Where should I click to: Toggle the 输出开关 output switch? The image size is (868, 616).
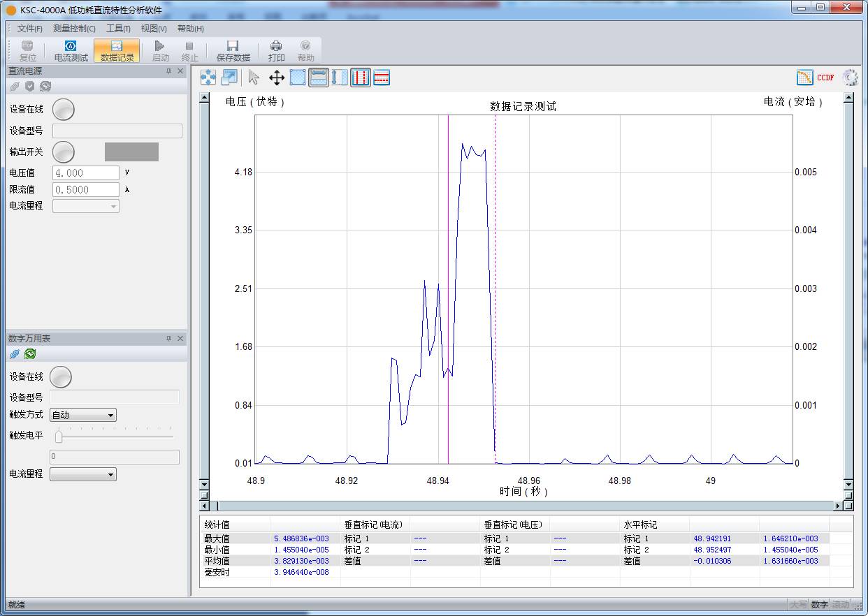(x=64, y=152)
